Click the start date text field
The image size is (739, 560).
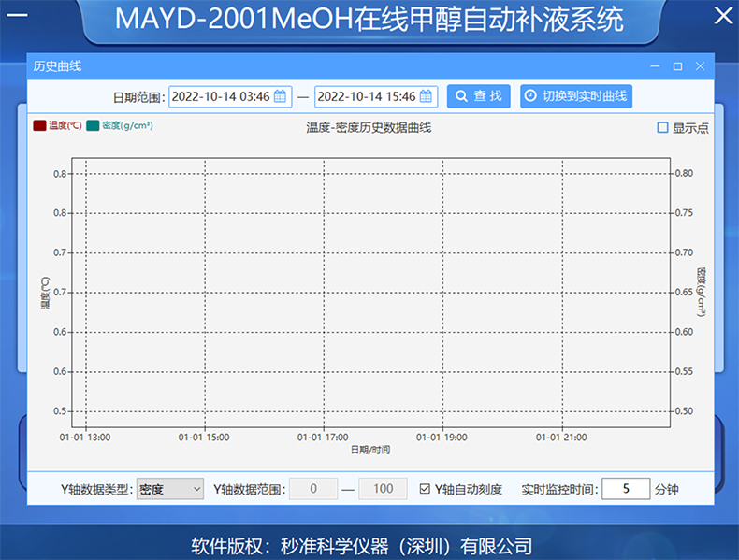click(x=222, y=96)
